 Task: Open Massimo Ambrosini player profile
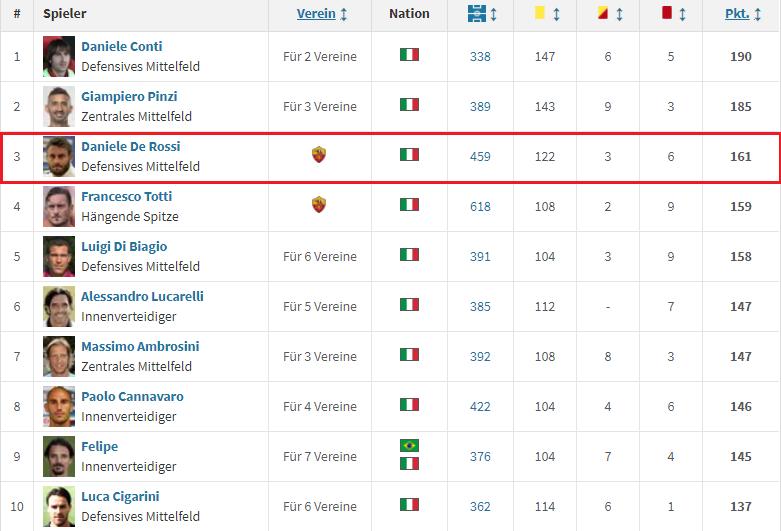140,347
